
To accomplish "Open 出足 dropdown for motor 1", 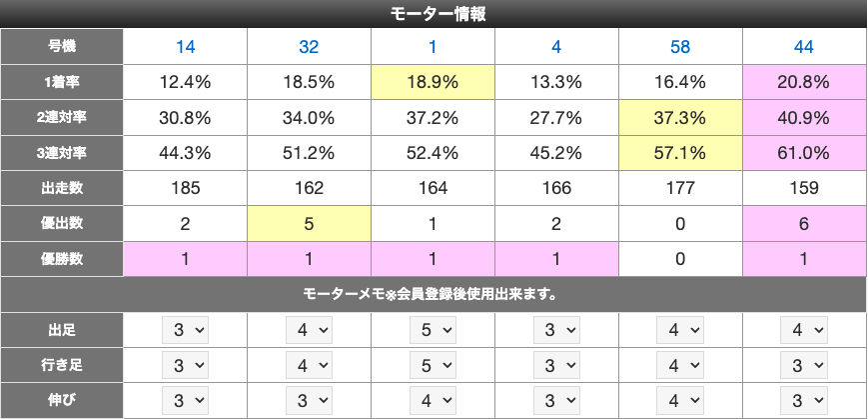I will 433,329.
